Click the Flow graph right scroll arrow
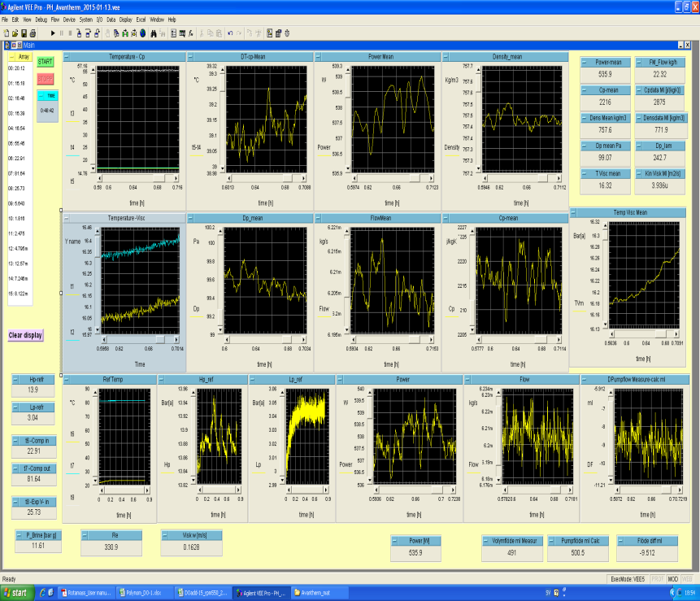This screenshot has height=601, width=700. pos(570,490)
